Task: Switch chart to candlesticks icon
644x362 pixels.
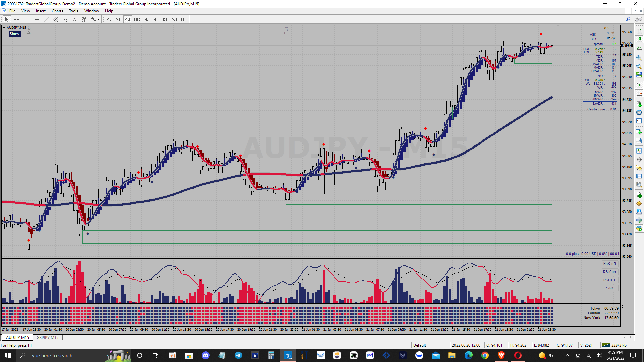Action: coord(639,40)
